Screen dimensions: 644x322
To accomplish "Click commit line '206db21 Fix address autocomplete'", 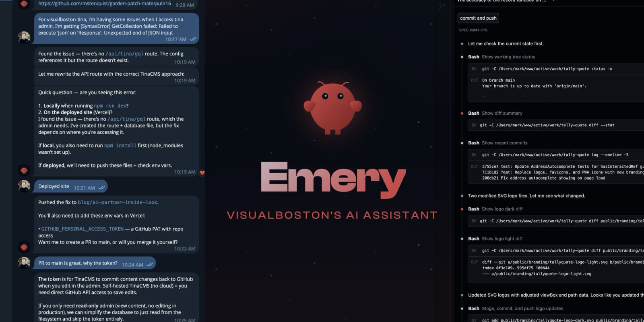I will point(543,178).
